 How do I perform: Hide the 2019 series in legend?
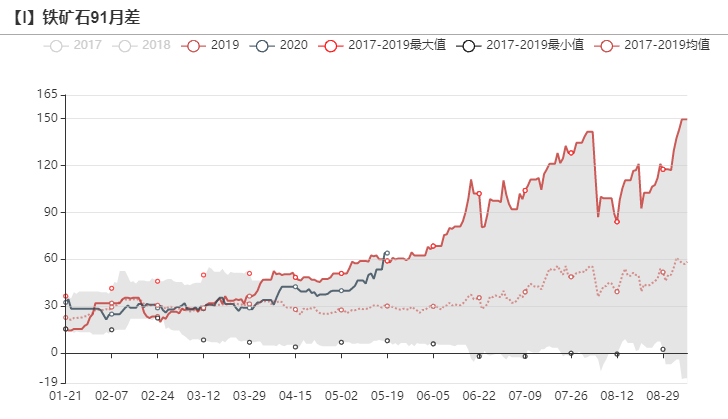click(x=210, y=45)
